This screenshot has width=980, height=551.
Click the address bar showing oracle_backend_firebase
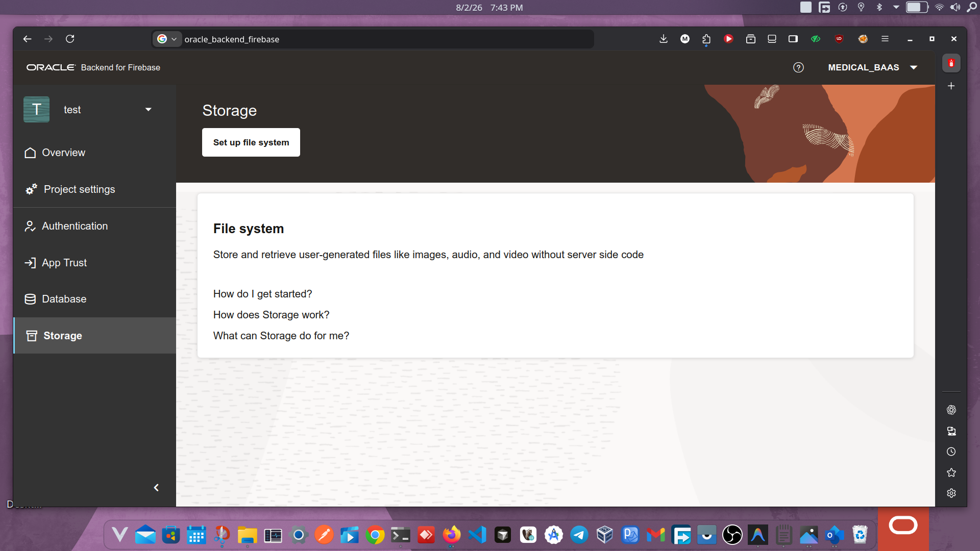(x=387, y=39)
